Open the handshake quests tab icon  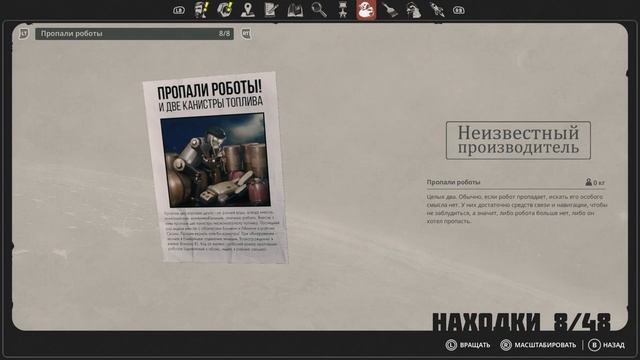click(224, 10)
